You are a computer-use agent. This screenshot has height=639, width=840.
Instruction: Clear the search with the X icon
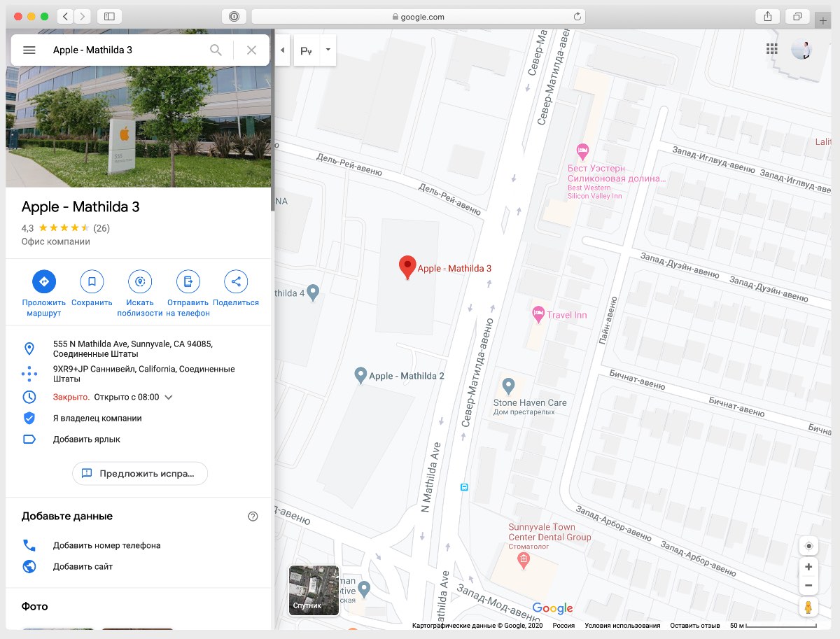coord(252,50)
